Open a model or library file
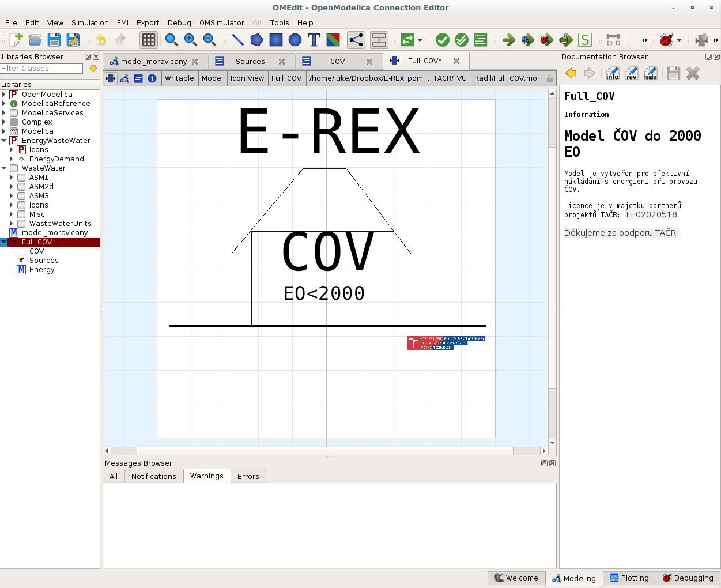The width and height of the screenshot is (721, 588). [x=35, y=40]
